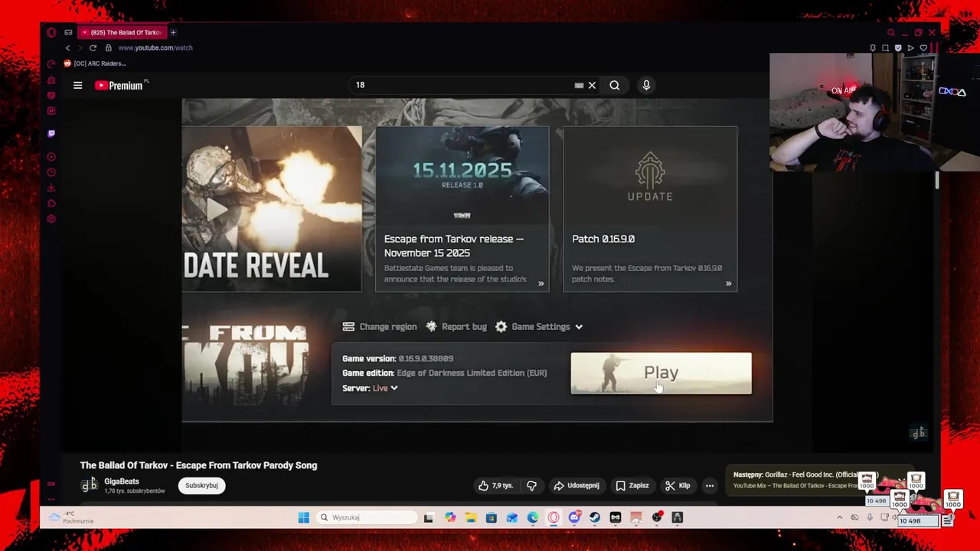Dislike the Ballad Of Tarkov video
The width and height of the screenshot is (980, 551).
[531, 485]
